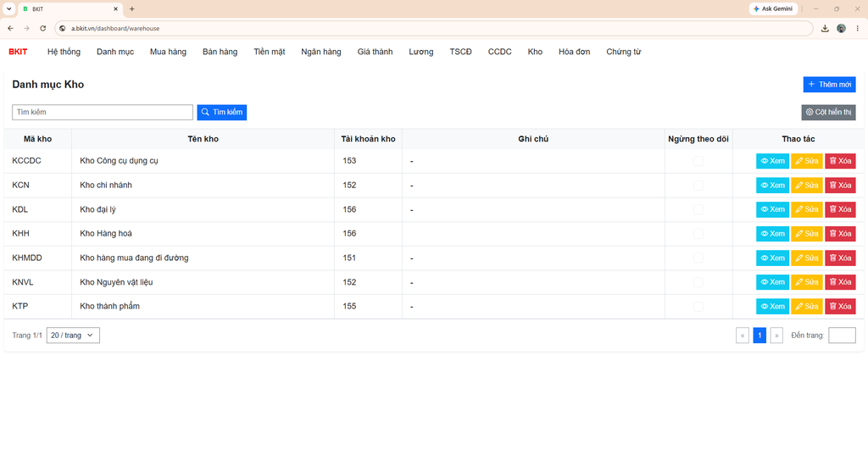The height and width of the screenshot is (466, 868).
Task: Edit the KDL warehouse entry
Action: [x=807, y=209]
